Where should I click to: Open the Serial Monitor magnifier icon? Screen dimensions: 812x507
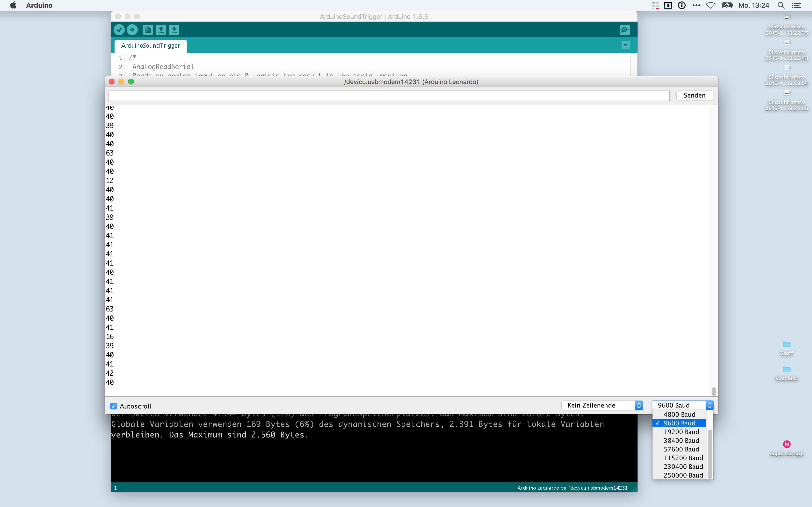(624, 29)
